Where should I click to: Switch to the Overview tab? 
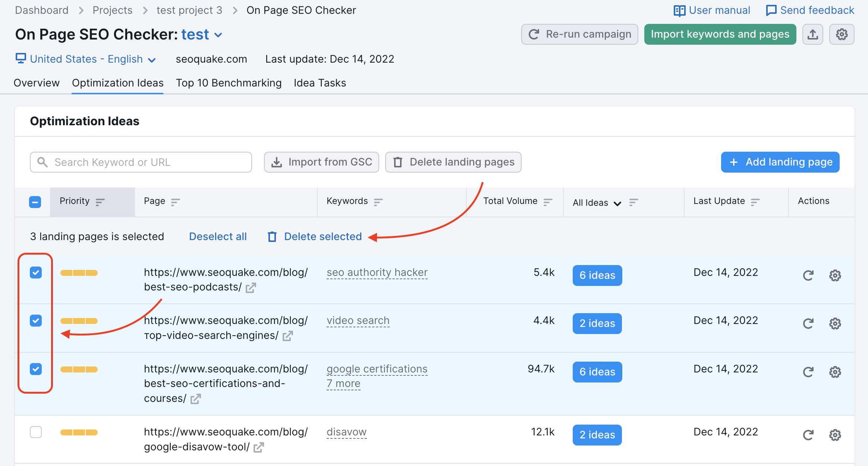(37, 83)
